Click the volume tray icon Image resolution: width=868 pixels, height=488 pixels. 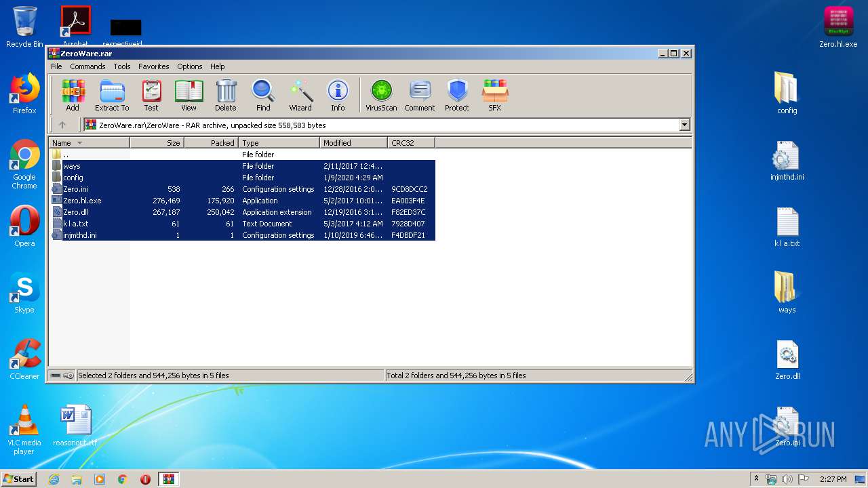(x=787, y=479)
